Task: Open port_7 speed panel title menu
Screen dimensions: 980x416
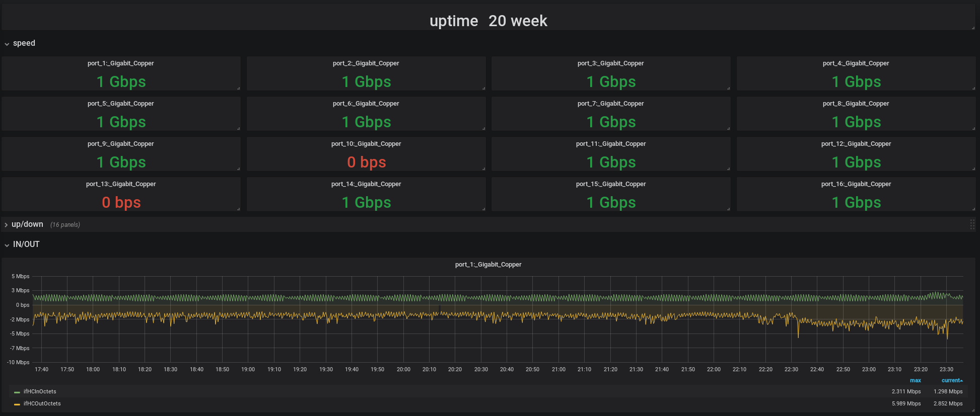Action: (610, 104)
